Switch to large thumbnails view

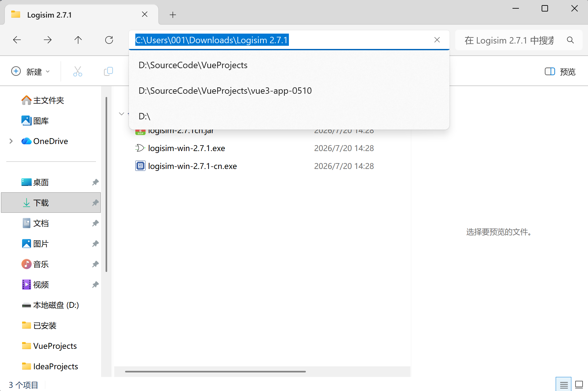pyautogui.click(x=579, y=385)
